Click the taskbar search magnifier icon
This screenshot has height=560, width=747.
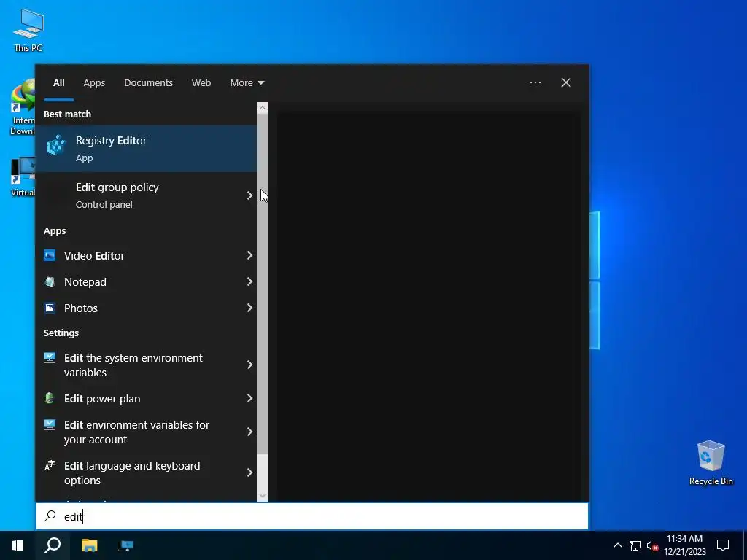click(53, 545)
